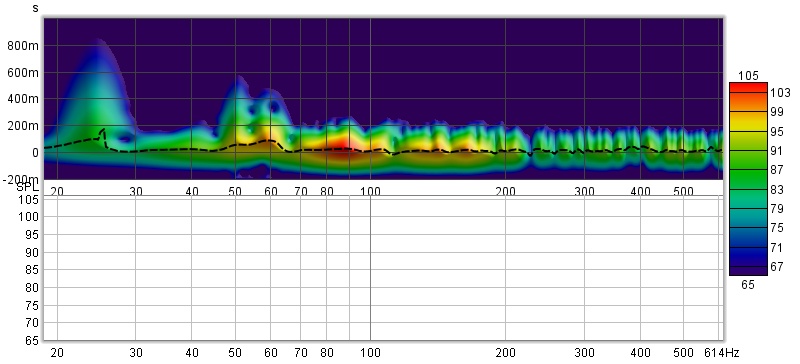Click the '600m' time axis label
Image resolution: width=800 pixels, height=364 pixels.
click(23, 72)
